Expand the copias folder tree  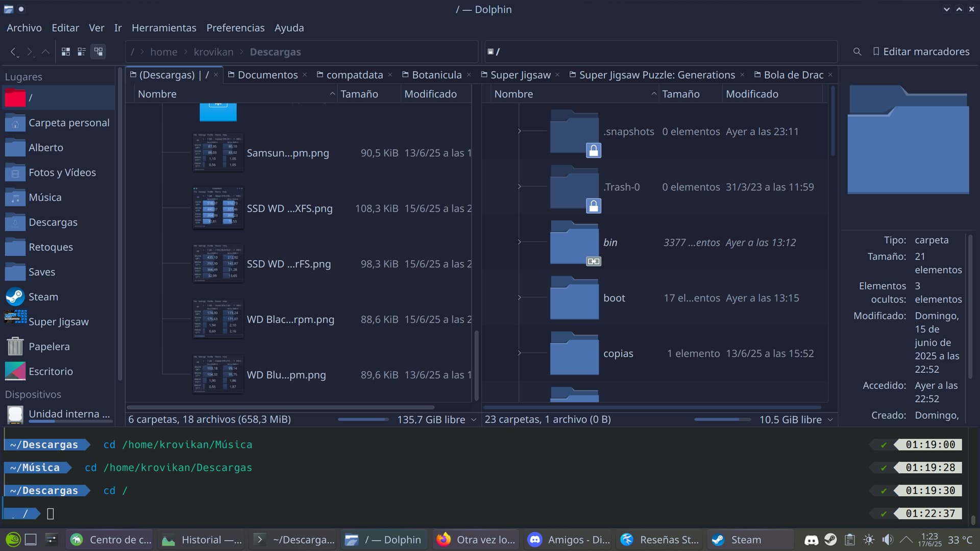(520, 353)
